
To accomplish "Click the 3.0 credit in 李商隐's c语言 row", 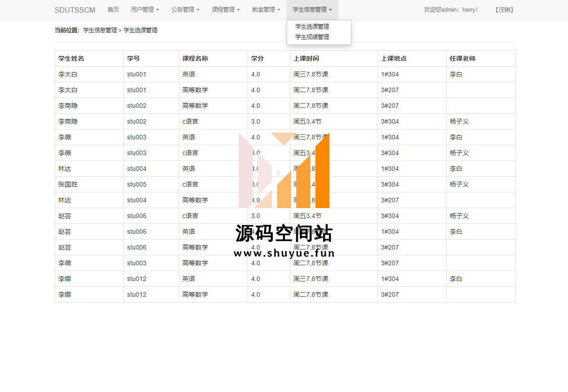I will (x=256, y=121).
